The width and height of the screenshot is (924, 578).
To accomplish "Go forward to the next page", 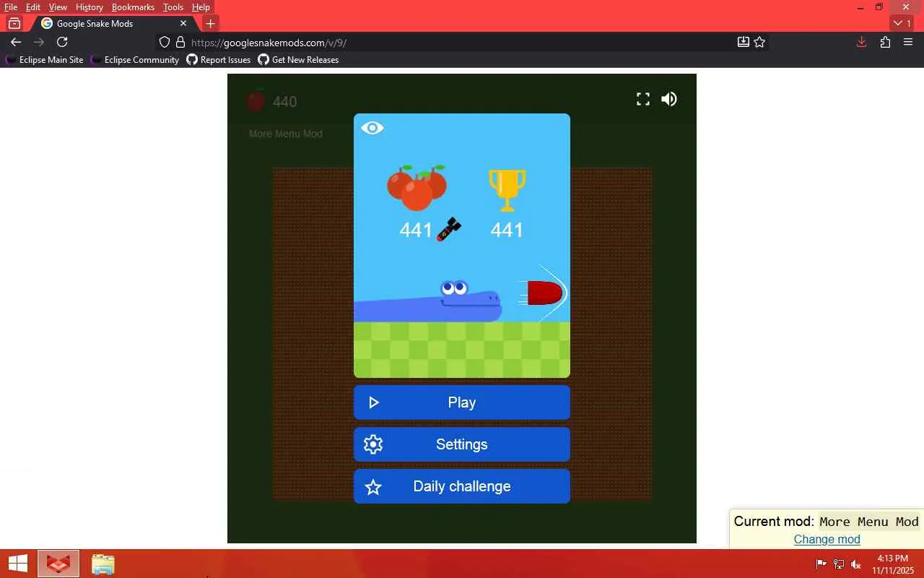I will click(x=39, y=42).
